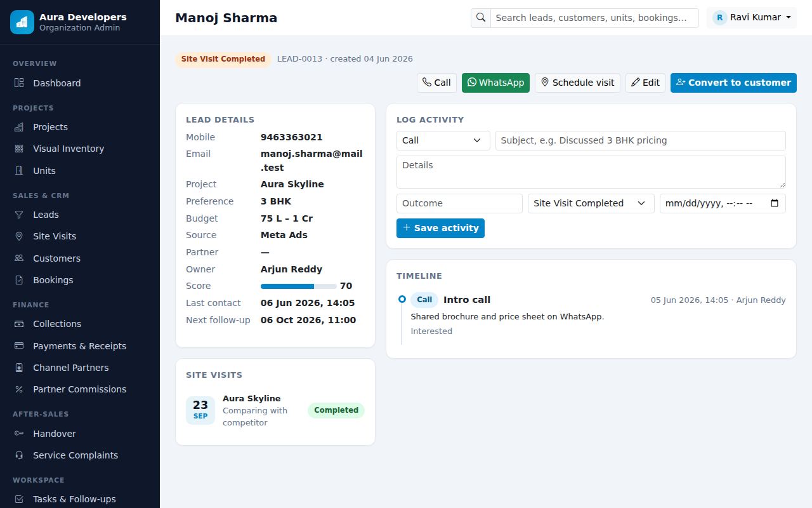Convert lead to customer

733,83
